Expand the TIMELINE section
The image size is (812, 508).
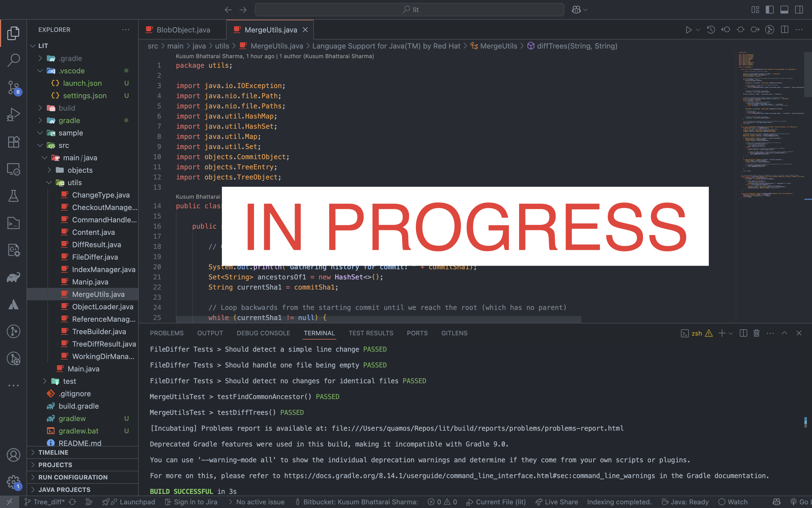pyautogui.click(x=83, y=452)
